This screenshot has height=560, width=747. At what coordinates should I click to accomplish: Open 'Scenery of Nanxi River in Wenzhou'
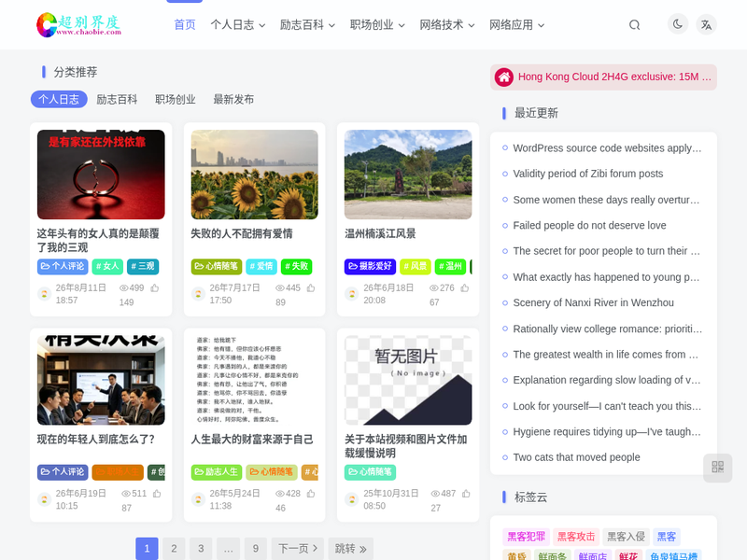[x=593, y=302]
